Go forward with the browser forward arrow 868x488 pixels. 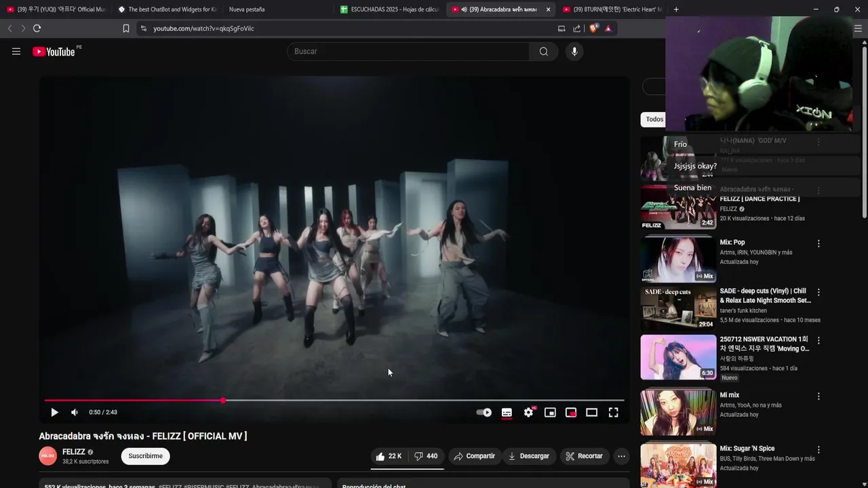pos(23,28)
